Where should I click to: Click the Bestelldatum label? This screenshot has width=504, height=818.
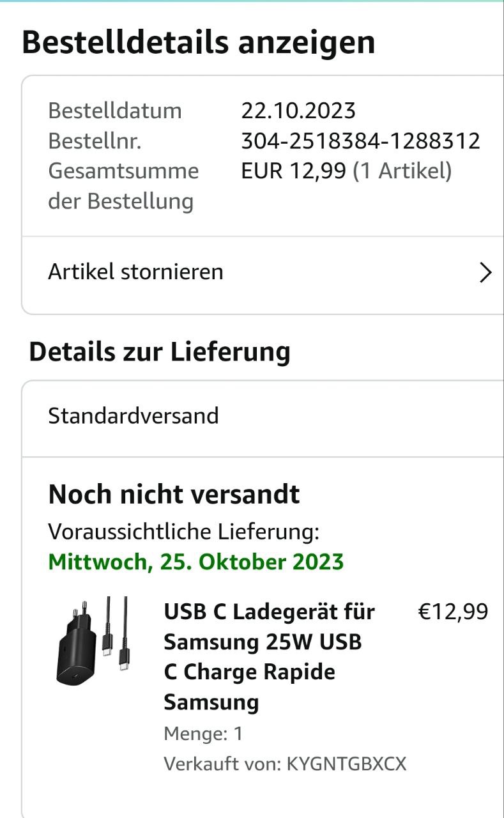tap(115, 111)
